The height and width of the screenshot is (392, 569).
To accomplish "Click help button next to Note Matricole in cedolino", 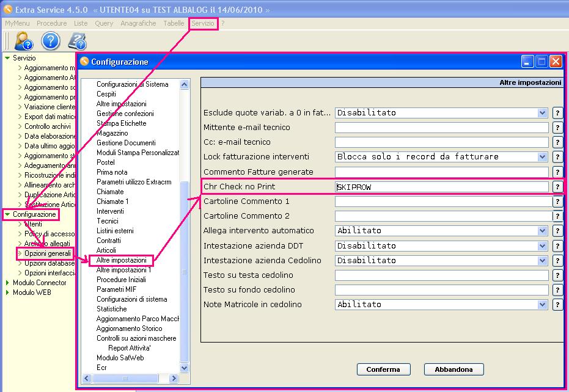I will 557,305.
